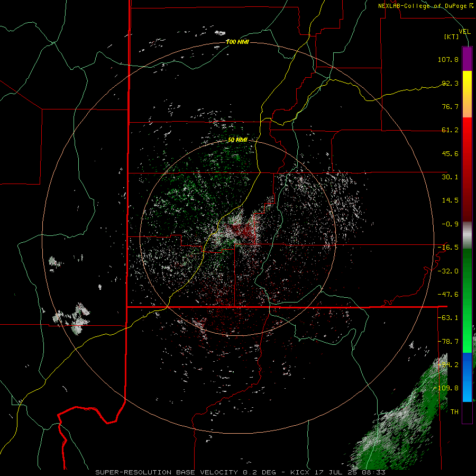Click the 30.1 velocity scale value
476x476 pixels.
[450, 177]
